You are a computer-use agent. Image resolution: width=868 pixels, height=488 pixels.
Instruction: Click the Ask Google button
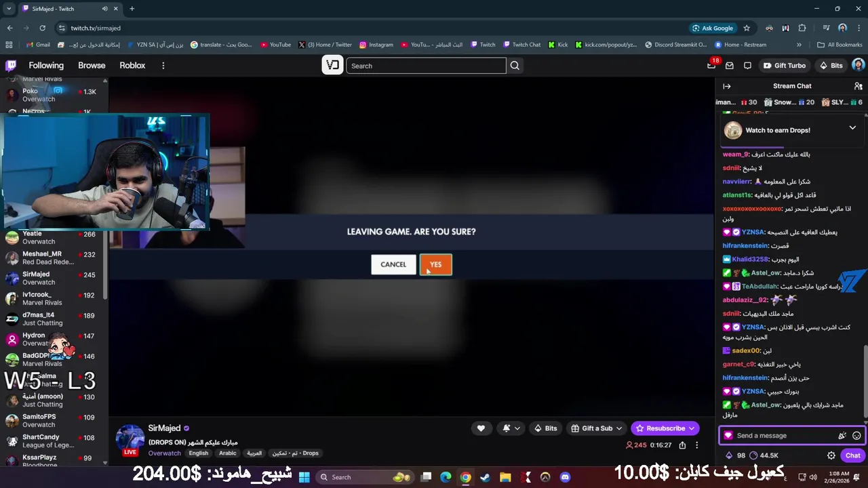(x=713, y=28)
